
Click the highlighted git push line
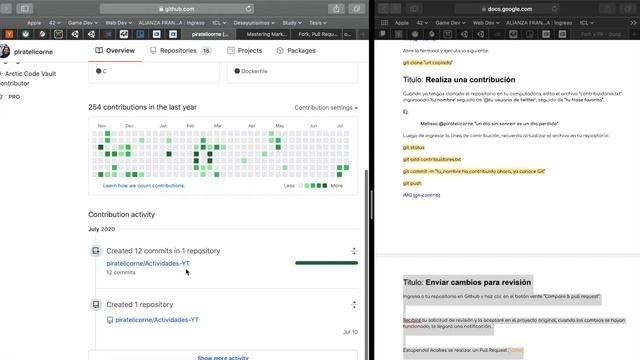tap(412, 183)
